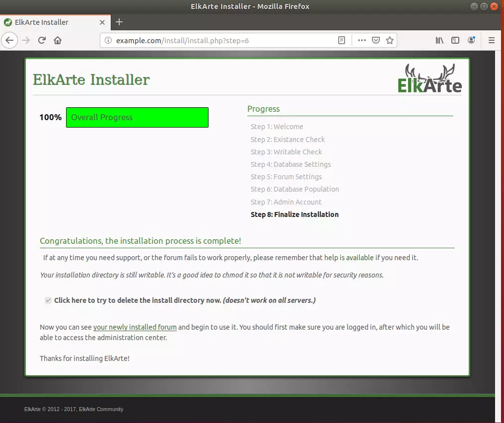Viewport: 504px width, 423px height.
Task: Bookmark this page with the star
Action: (390, 41)
